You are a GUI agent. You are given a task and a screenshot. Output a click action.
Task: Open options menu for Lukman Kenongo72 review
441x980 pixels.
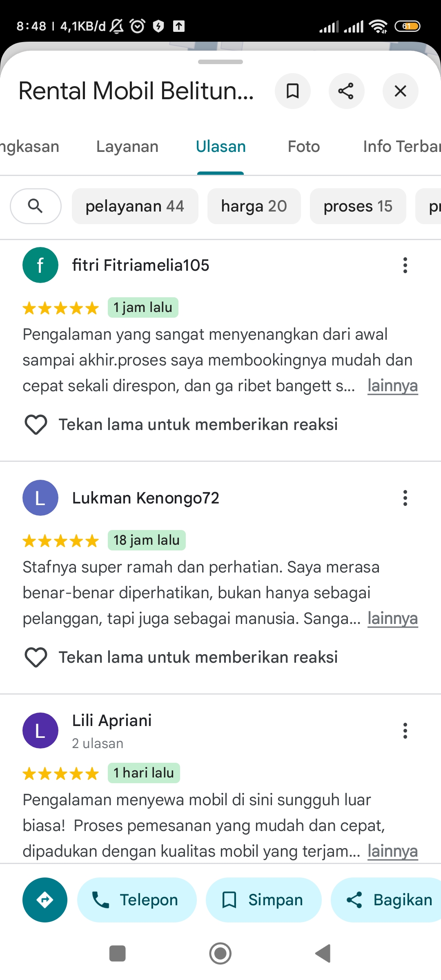[405, 498]
